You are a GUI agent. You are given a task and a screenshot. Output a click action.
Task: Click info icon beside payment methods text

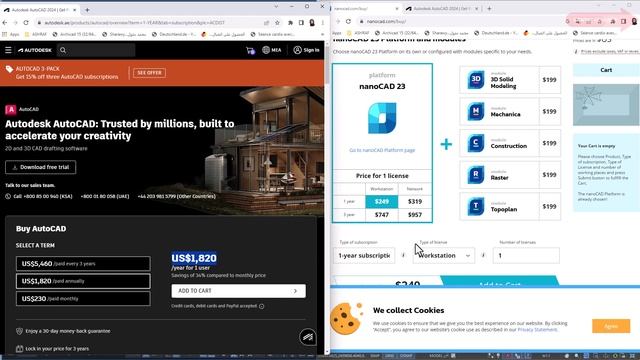[262, 306]
